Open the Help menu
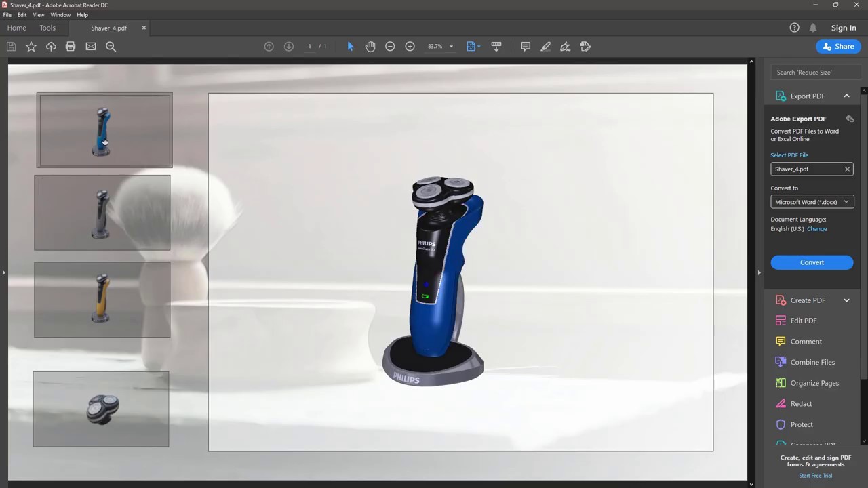This screenshot has width=868, height=488. tap(82, 15)
